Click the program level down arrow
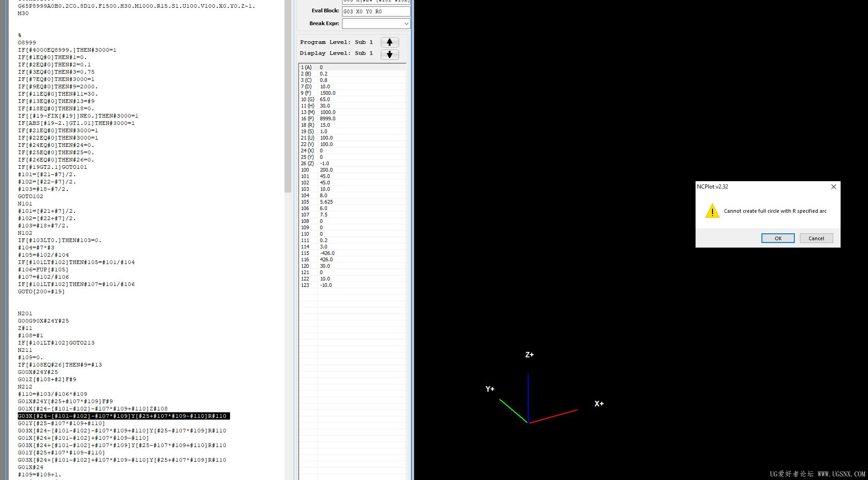This screenshot has width=868, height=480. pyautogui.click(x=390, y=54)
